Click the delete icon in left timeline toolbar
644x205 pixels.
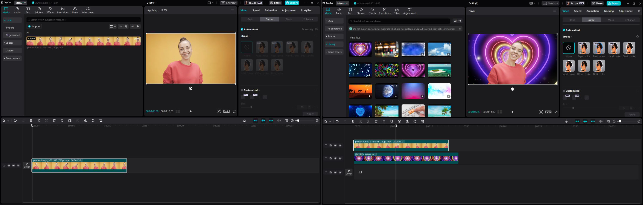click(x=54, y=121)
